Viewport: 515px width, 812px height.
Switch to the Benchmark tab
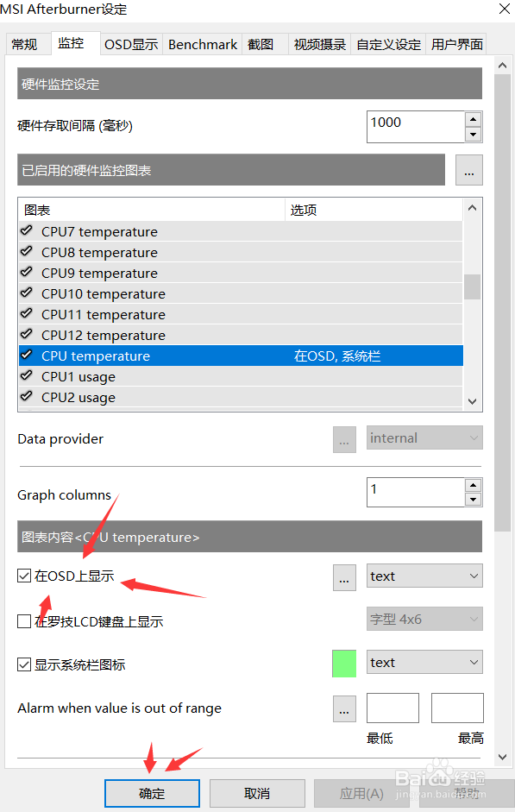pos(203,45)
